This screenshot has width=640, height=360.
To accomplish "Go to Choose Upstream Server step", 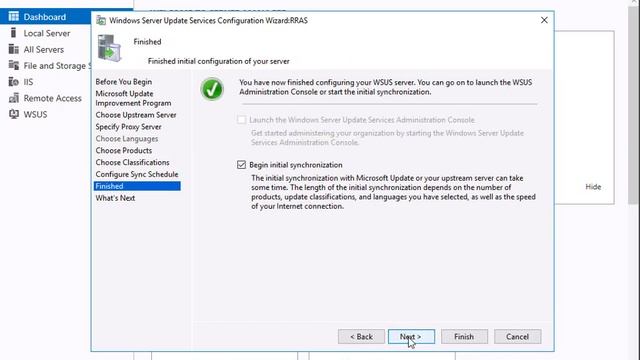I will 136,115.
